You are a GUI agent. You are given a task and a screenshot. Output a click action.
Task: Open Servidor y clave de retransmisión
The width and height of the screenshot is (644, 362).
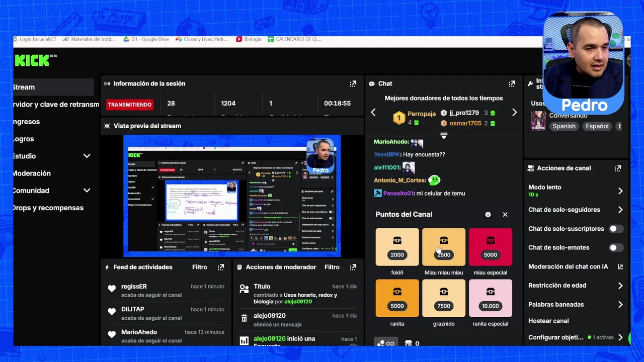56,105
